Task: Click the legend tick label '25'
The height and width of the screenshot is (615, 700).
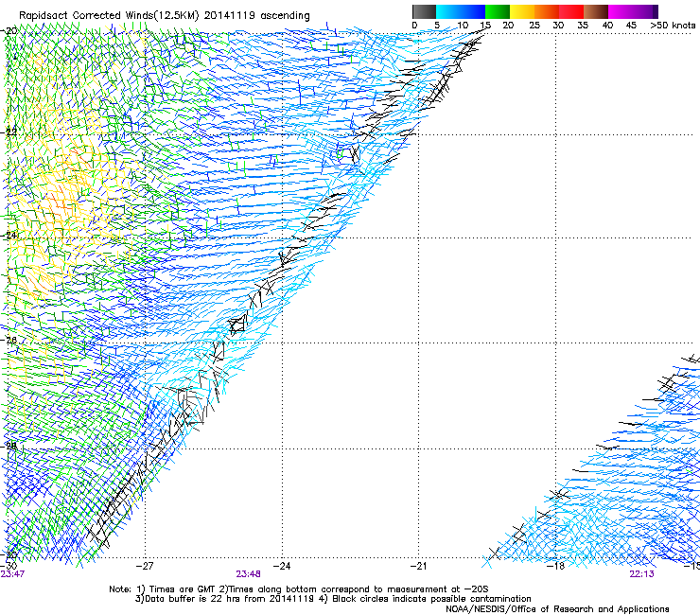Action: pos(534,26)
